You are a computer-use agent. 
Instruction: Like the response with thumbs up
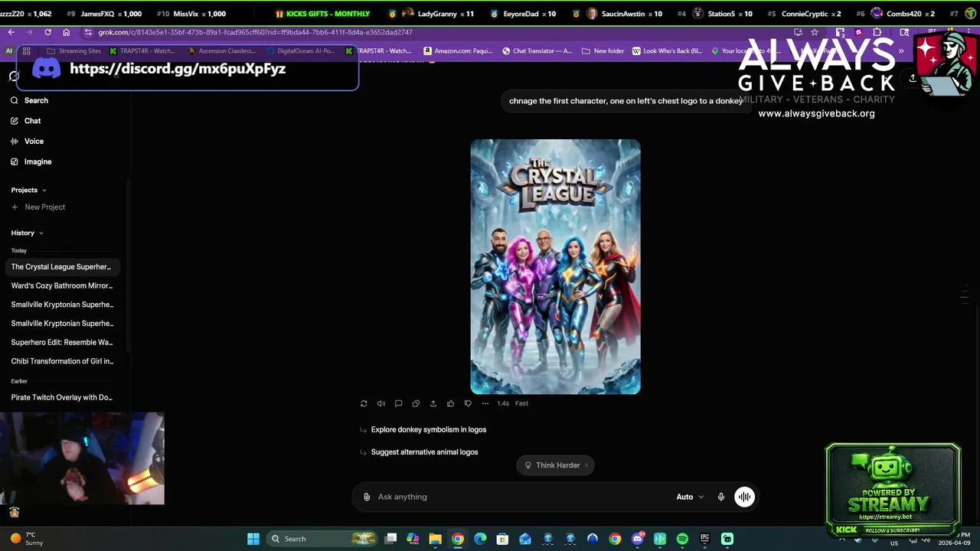450,403
